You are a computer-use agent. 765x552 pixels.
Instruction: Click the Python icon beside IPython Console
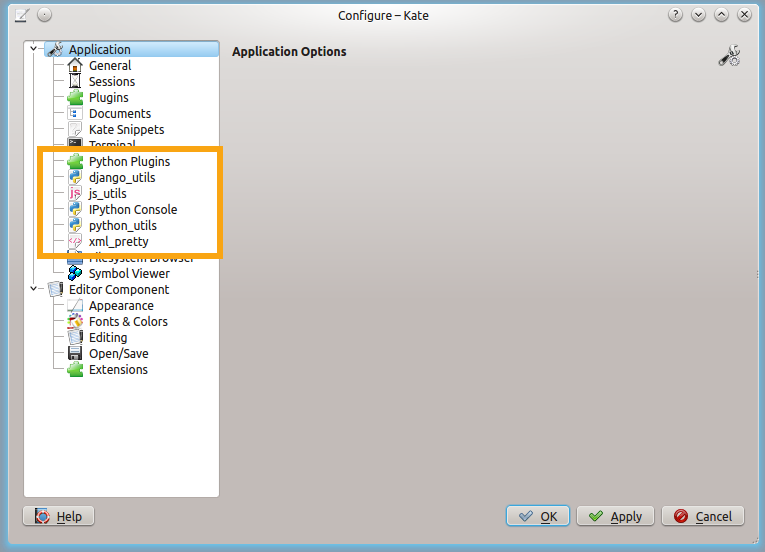(75, 209)
